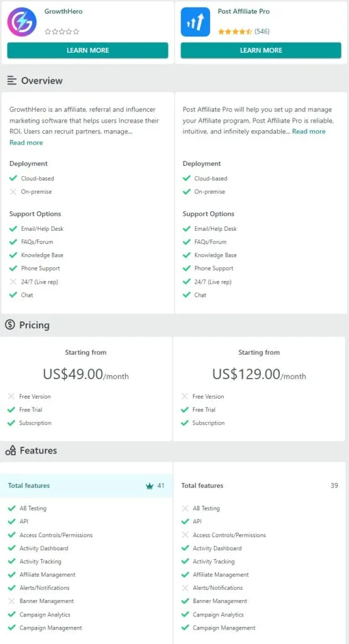Viewport: 349px width, 644px height.
Task: Click GrowthHero's 24/7 (Live rep) cross icon
Action: (x=13, y=282)
